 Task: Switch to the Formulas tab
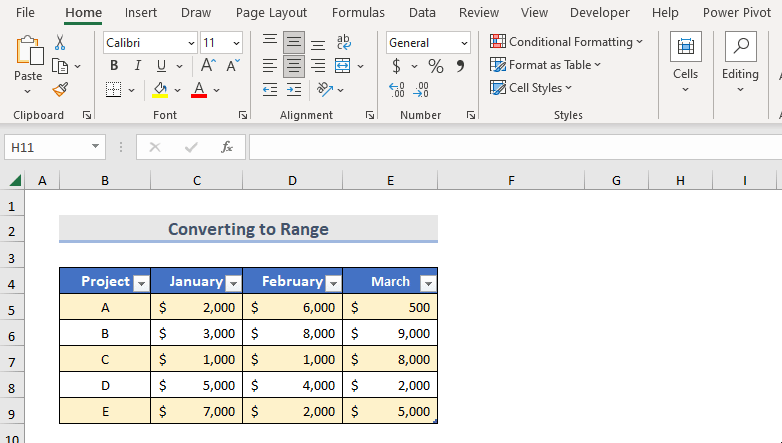pyautogui.click(x=358, y=12)
